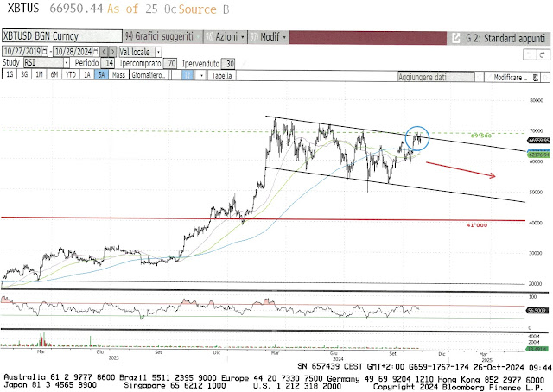Select the 5A time range tab
Viewport: 553px width, 392px height.
click(x=101, y=75)
